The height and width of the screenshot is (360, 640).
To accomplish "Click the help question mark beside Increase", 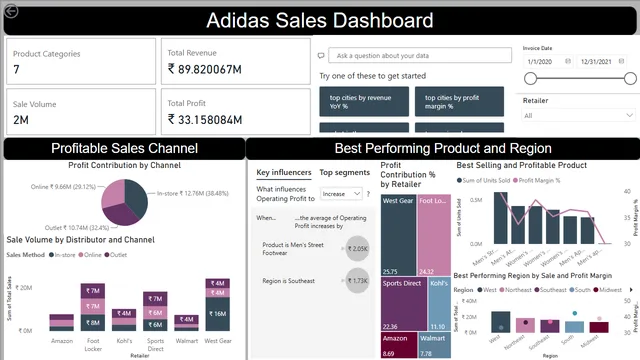I will pyautogui.click(x=368, y=194).
